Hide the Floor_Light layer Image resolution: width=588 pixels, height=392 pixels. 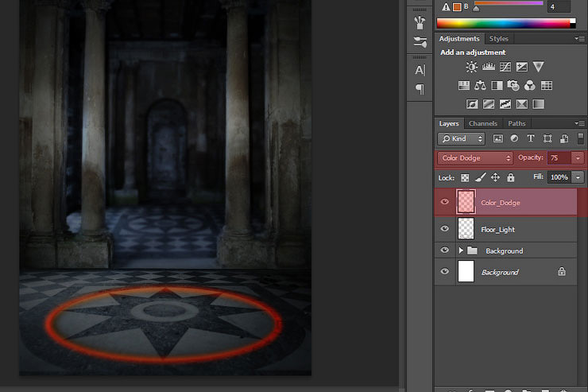[x=445, y=229]
